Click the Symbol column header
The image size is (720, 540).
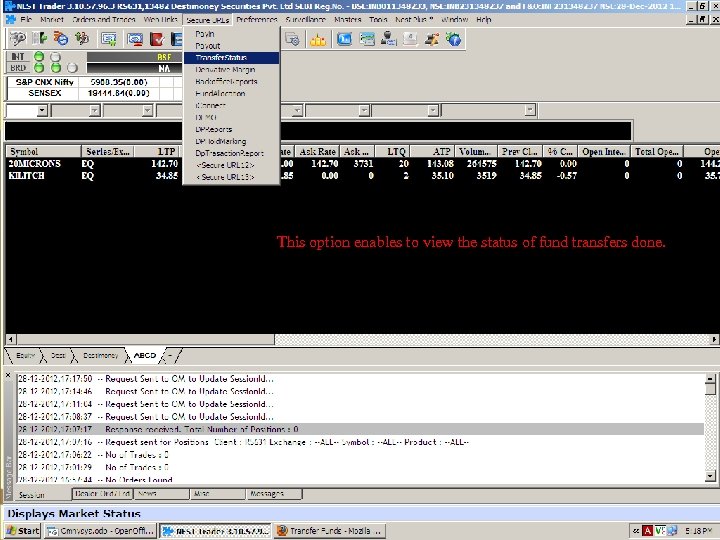[43, 152]
